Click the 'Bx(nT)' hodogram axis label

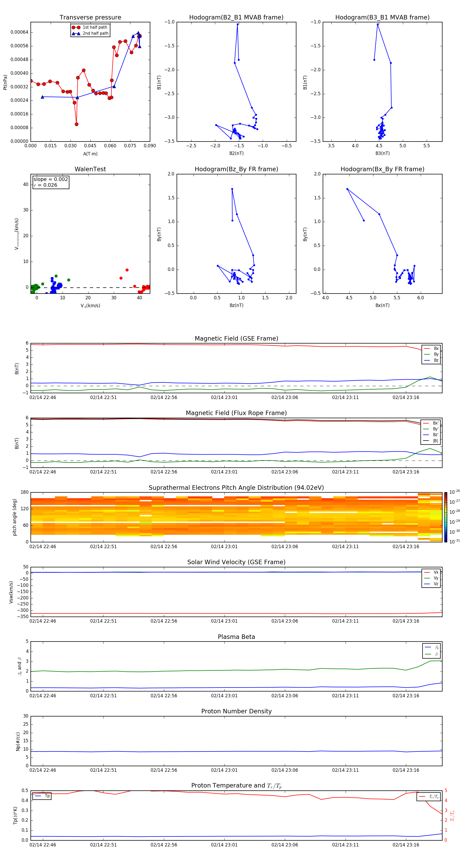382,305
